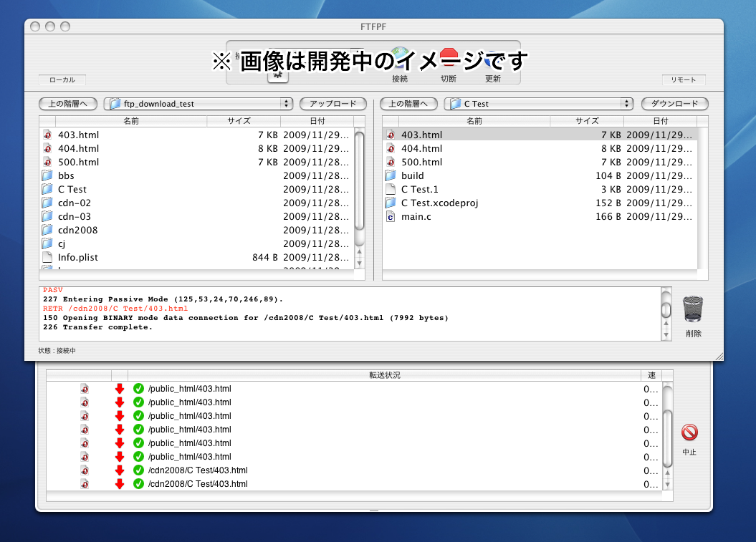The image size is (756, 542).
Task: Click the 状態：接続中 status text
Action: [57, 351]
